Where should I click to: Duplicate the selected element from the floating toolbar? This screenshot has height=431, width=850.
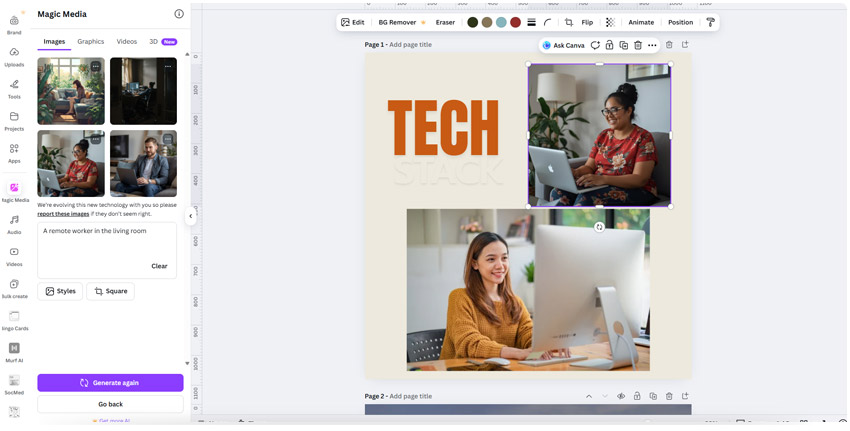[x=623, y=45]
